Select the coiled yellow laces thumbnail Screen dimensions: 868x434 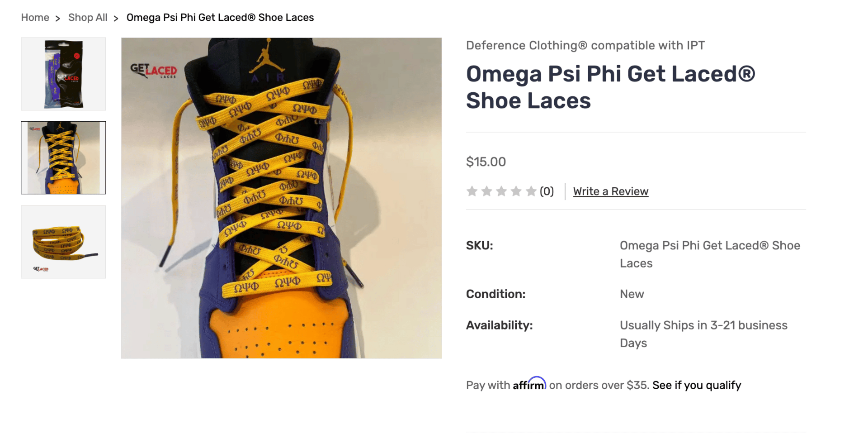click(x=63, y=242)
